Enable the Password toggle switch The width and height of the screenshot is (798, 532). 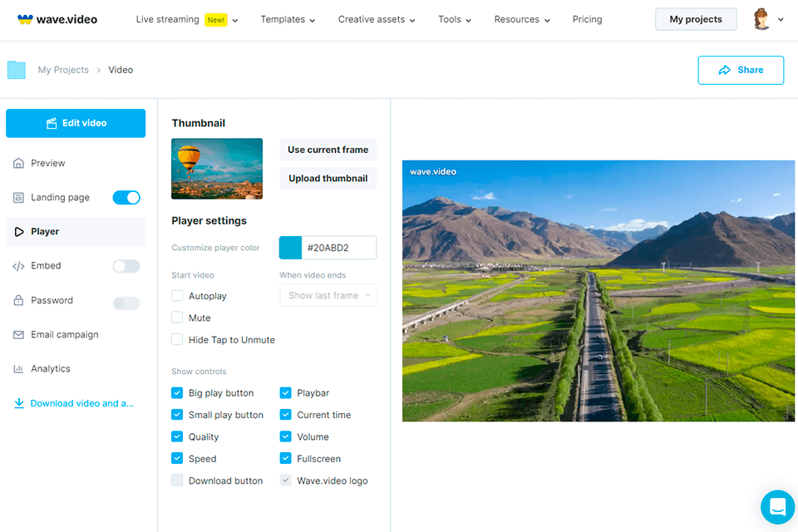point(126,303)
